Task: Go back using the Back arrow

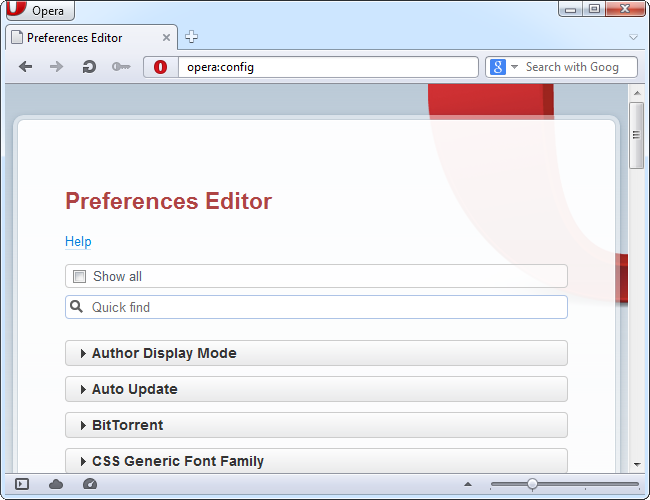Action: pyautogui.click(x=25, y=67)
